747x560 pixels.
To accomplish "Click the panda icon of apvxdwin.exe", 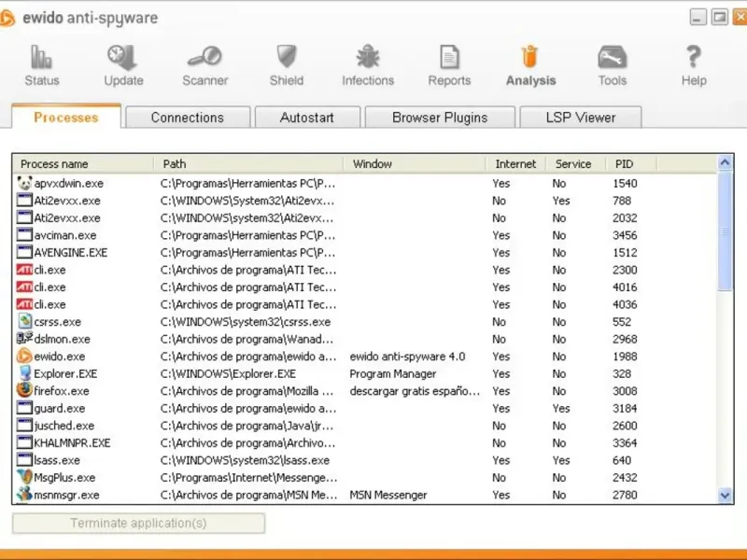I will [24, 183].
